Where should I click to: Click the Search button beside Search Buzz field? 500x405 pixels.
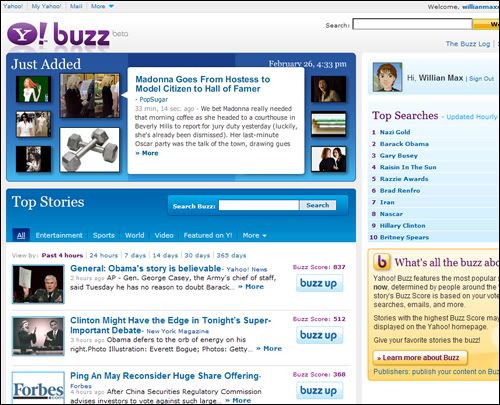click(318, 205)
